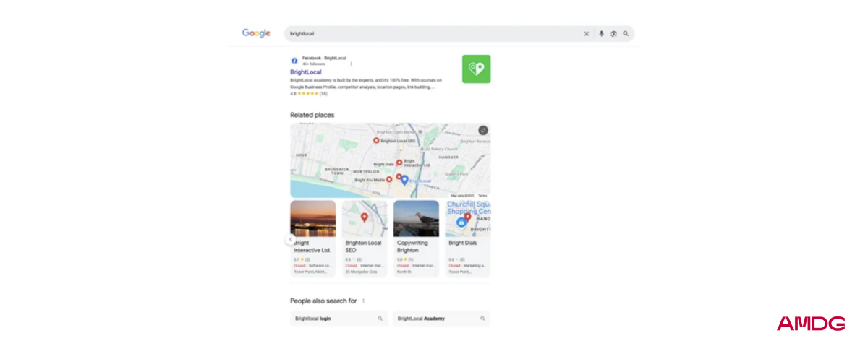Open the Copywriting Brighton seagull photo

click(416, 219)
